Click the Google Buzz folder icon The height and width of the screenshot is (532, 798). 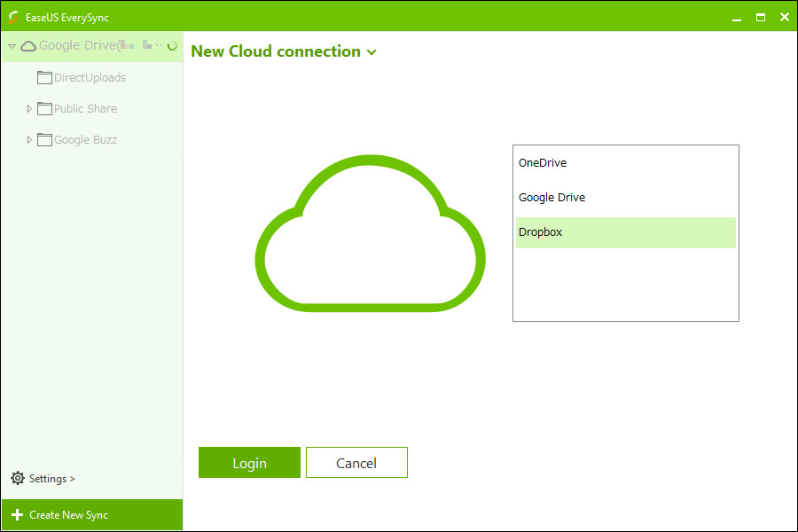(x=44, y=139)
